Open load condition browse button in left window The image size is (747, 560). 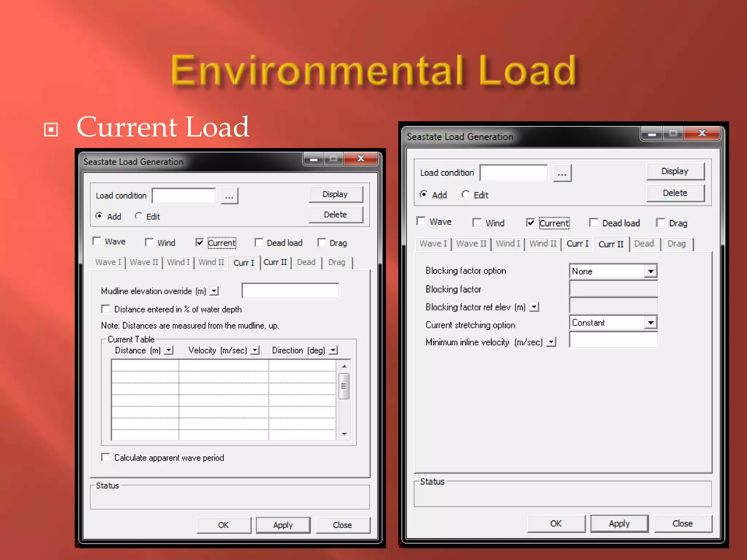[x=229, y=196]
